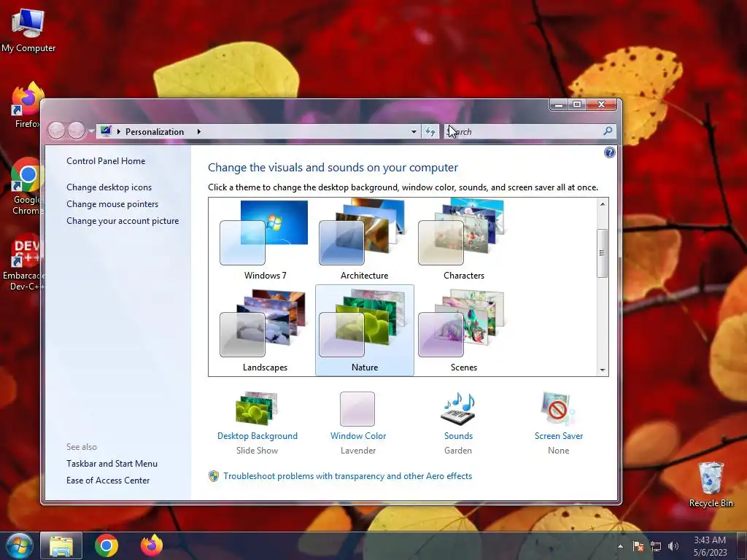The image size is (747, 560).
Task: Click the Action Center flag icon
Action: click(x=638, y=546)
